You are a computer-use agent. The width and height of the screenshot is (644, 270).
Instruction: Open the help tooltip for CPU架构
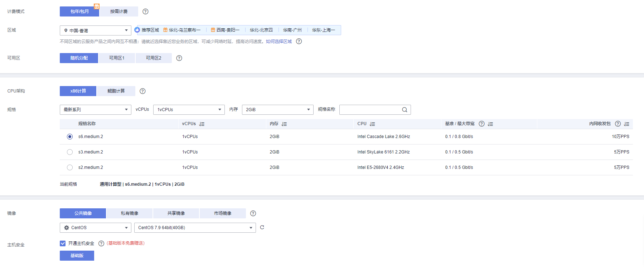(142, 91)
